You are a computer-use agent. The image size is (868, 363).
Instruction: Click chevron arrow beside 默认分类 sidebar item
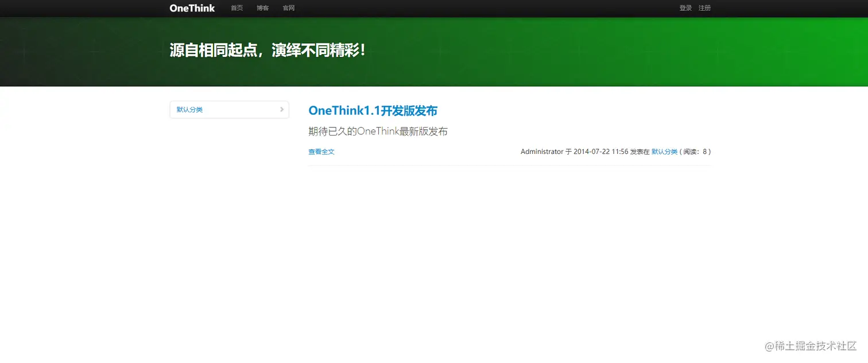click(x=282, y=109)
